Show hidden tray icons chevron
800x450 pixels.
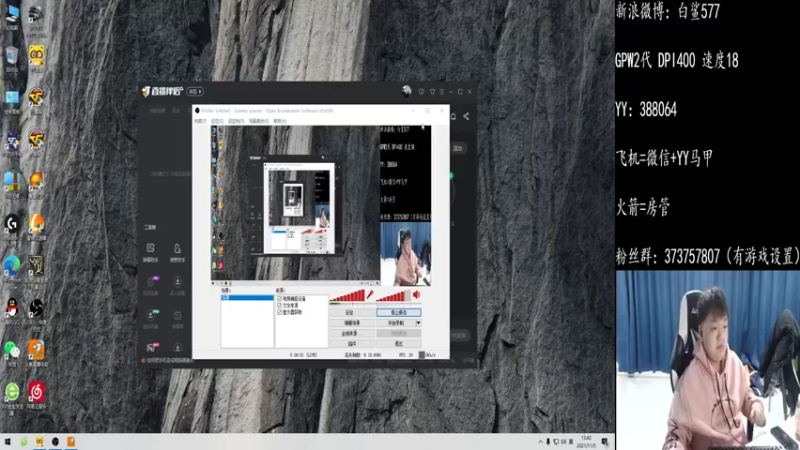pos(540,442)
